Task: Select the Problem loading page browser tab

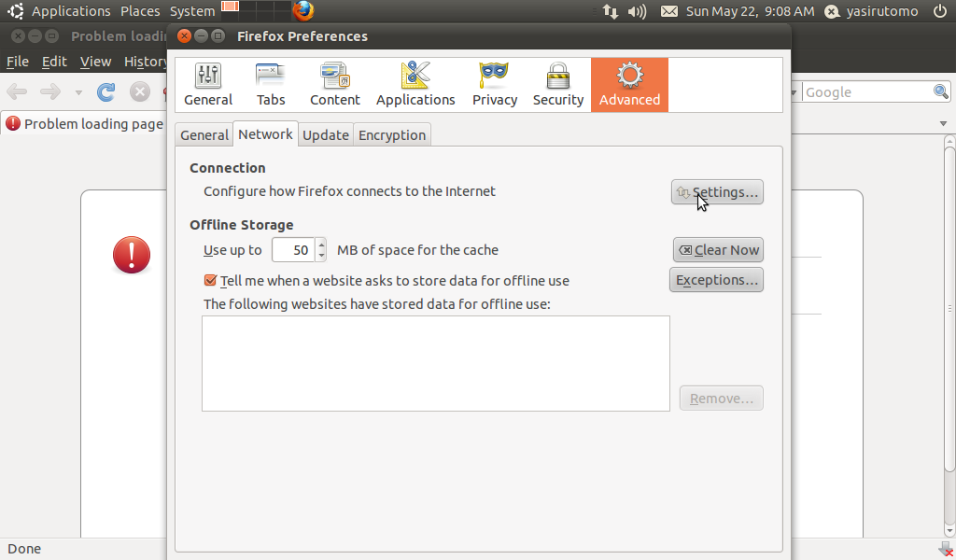Action: [85, 124]
